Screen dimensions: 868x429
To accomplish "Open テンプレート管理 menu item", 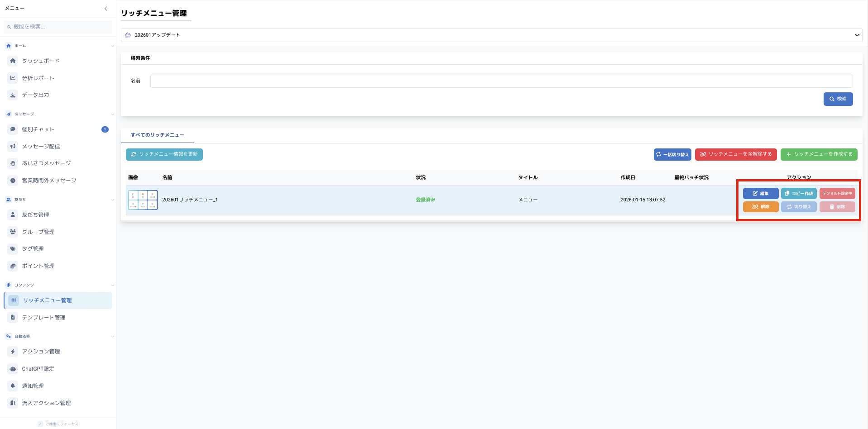I will pos(43,318).
